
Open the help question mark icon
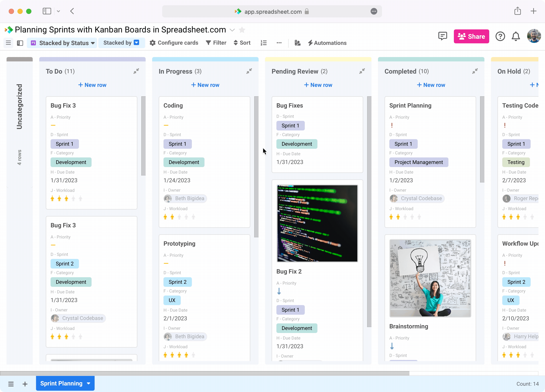pyautogui.click(x=500, y=36)
